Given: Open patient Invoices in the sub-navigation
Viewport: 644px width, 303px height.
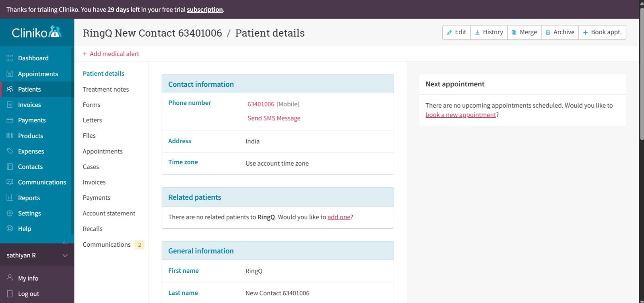Looking at the screenshot, I should [94, 182].
